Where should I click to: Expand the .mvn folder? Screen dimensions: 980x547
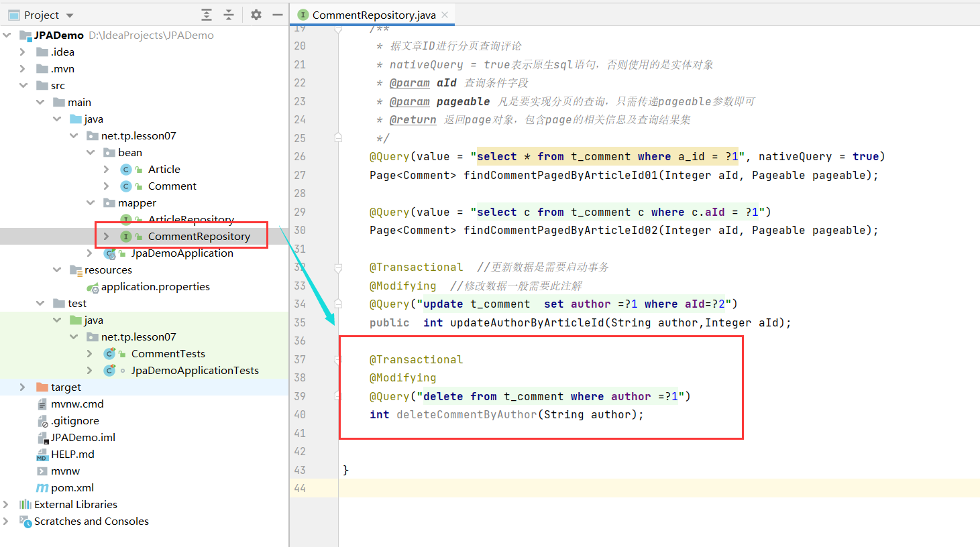23,68
